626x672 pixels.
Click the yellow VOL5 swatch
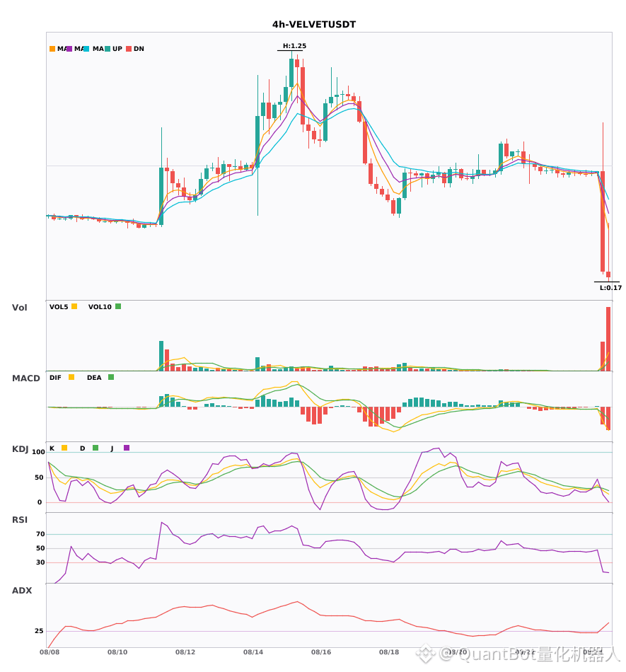point(74,306)
